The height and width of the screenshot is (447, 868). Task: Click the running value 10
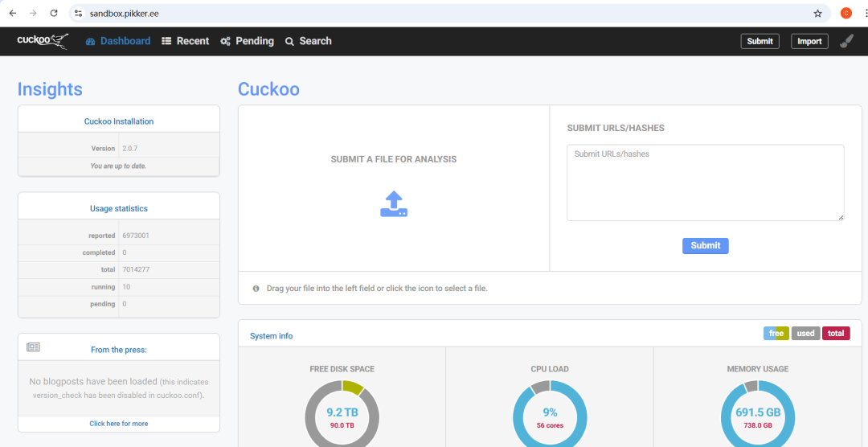pos(126,287)
